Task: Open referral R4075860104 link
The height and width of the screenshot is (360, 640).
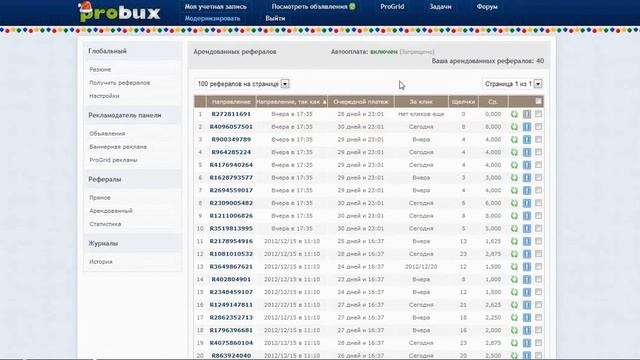Action: pyautogui.click(x=231, y=343)
